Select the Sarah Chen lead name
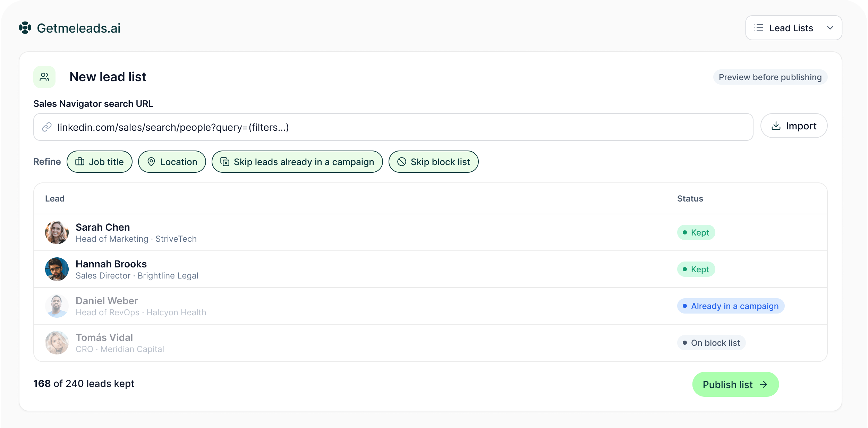Screen dimensions: 868x428 point(103,227)
